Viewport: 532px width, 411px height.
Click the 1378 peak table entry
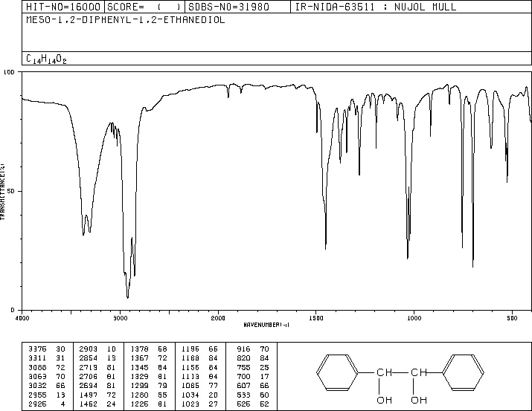coord(149,349)
